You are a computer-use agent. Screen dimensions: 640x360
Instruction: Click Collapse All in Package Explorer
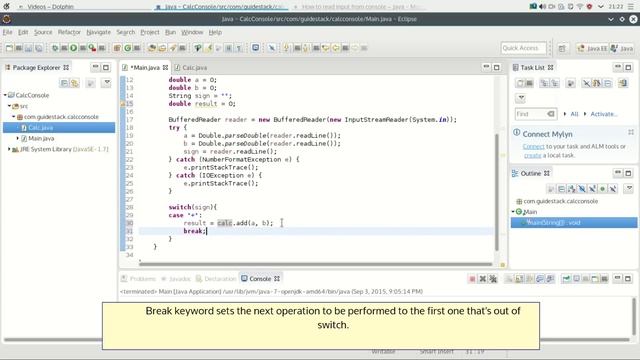[x=64, y=83]
